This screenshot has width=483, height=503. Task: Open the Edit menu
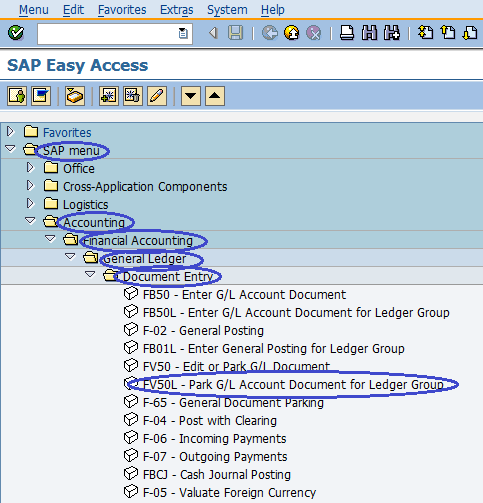coord(73,10)
